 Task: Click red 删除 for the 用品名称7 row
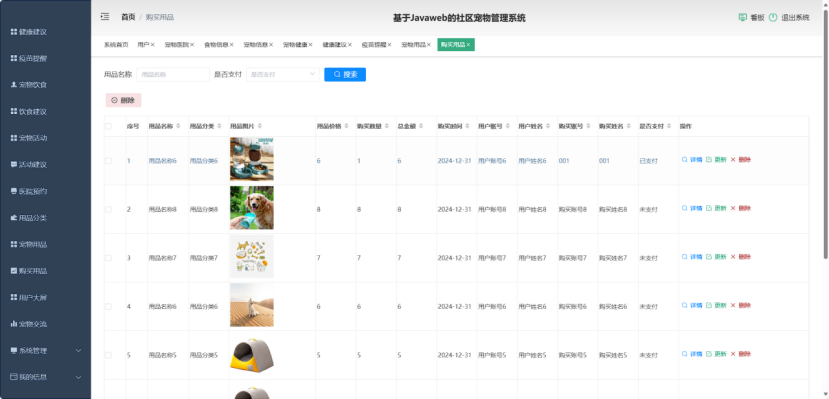click(741, 257)
